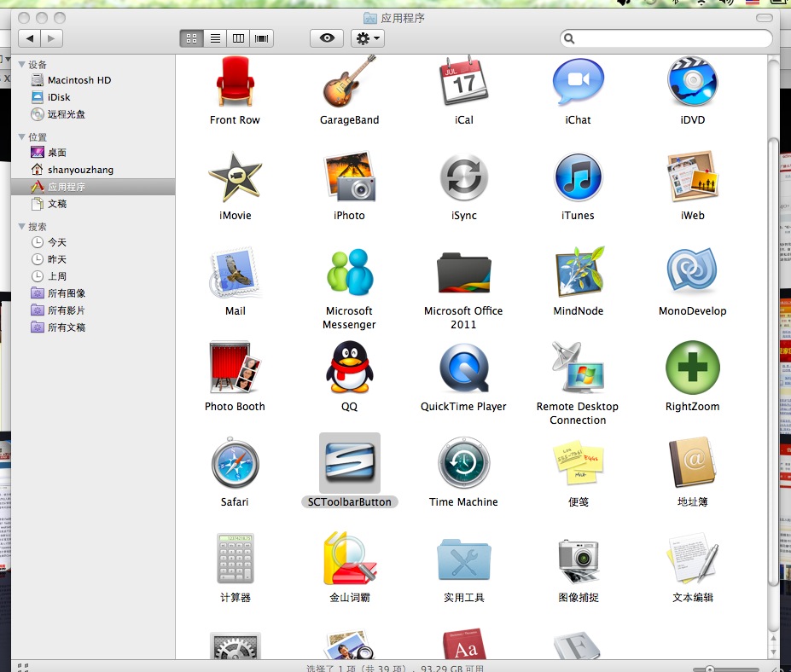Select the iPhoto app icon
The width and height of the screenshot is (791, 672).
pos(349,177)
